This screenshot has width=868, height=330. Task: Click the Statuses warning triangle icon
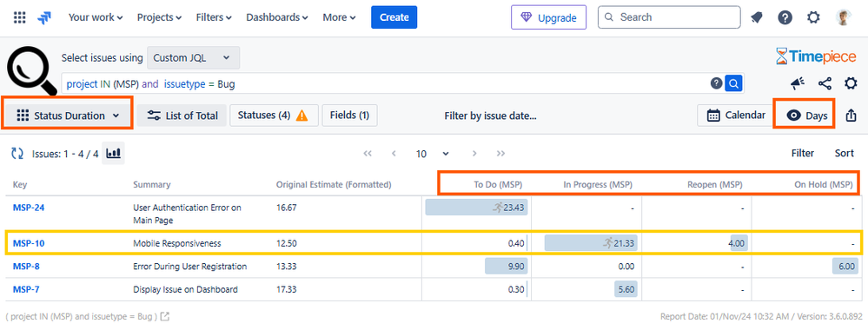301,115
